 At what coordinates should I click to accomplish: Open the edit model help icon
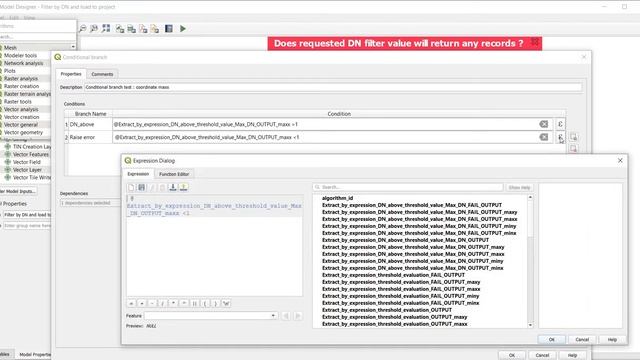coord(169,29)
